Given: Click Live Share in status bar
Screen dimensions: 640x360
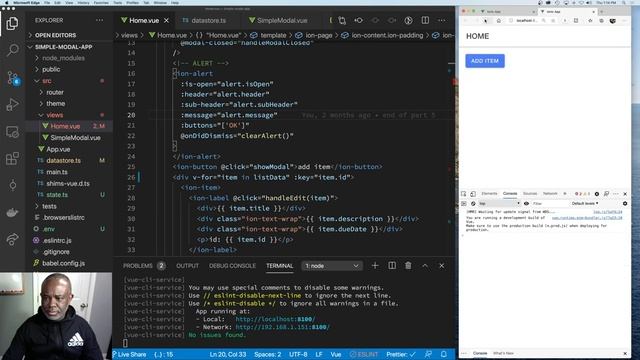Looking at the screenshot, I should coord(129,354).
